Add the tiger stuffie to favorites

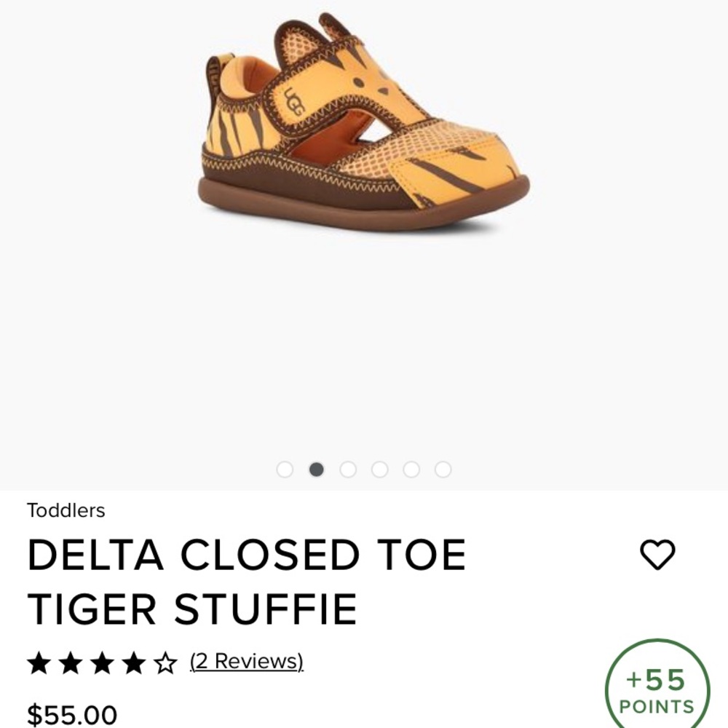pyautogui.click(x=659, y=555)
